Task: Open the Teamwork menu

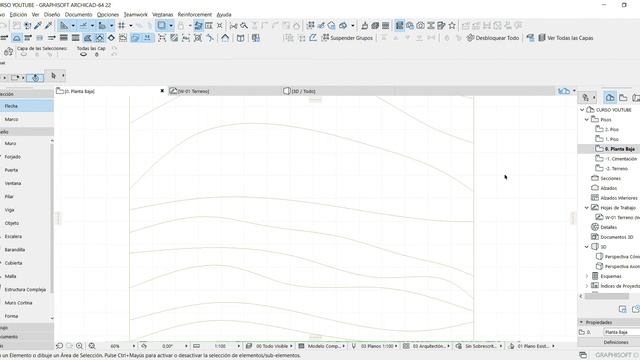Action: 136,15
